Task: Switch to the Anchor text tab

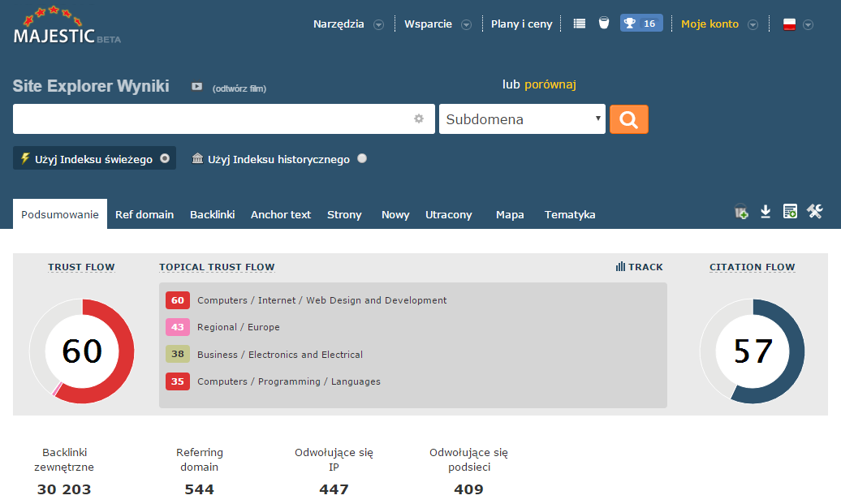Action: tap(281, 214)
